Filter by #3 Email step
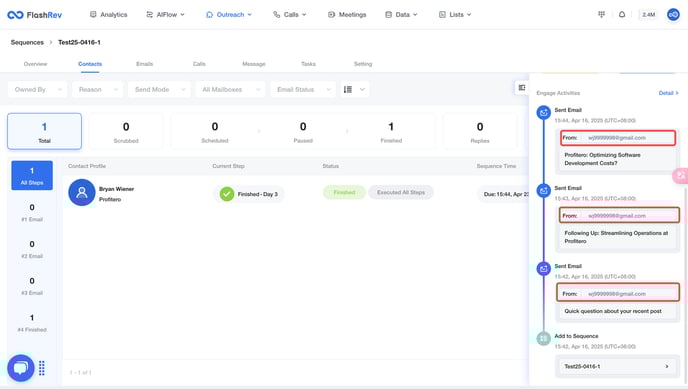 32,286
